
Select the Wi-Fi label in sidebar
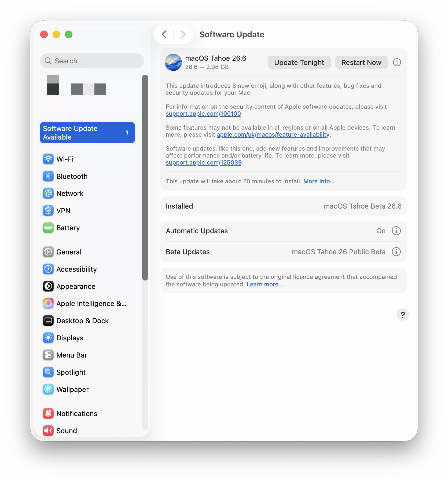65,159
